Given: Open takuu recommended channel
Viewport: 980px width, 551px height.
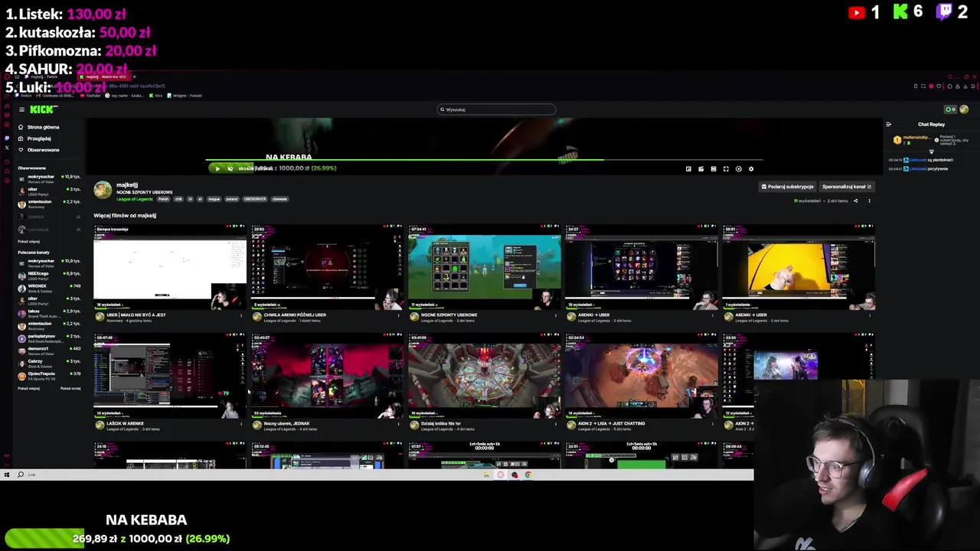Looking at the screenshot, I should 49,313.
